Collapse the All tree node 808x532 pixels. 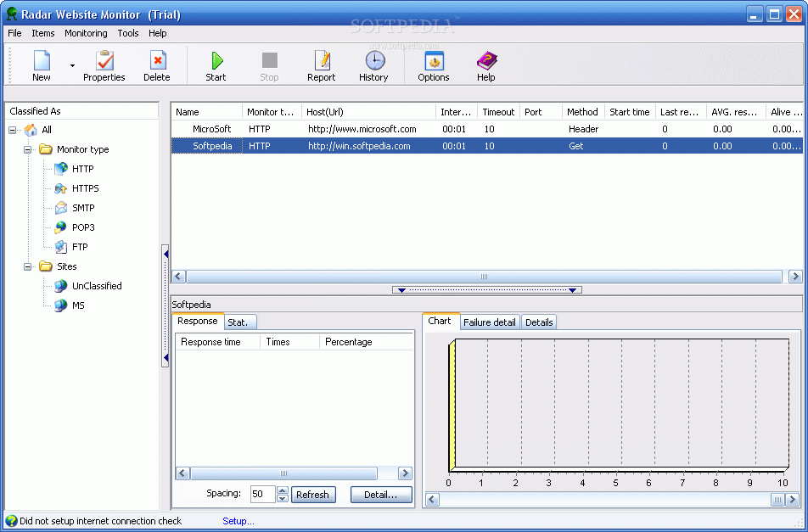pyautogui.click(x=13, y=131)
